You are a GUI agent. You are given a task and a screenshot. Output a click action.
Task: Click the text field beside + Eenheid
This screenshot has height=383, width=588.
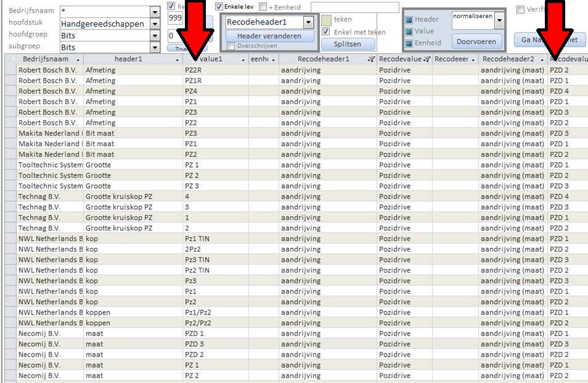[354, 7]
